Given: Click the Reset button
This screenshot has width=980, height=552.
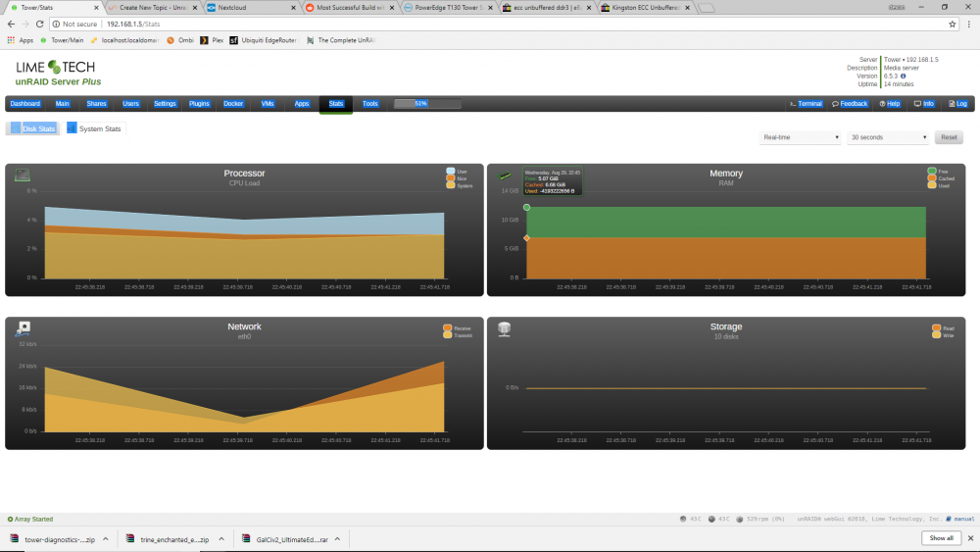Looking at the screenshot, I should click(x=949, y=137).
